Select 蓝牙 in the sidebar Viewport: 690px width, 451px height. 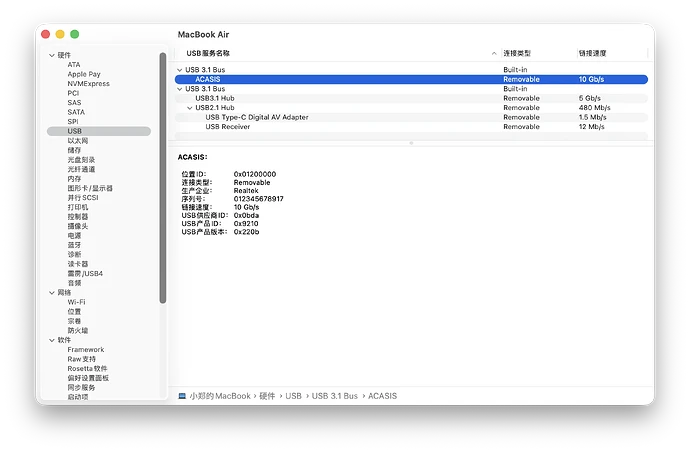[74, 245]
